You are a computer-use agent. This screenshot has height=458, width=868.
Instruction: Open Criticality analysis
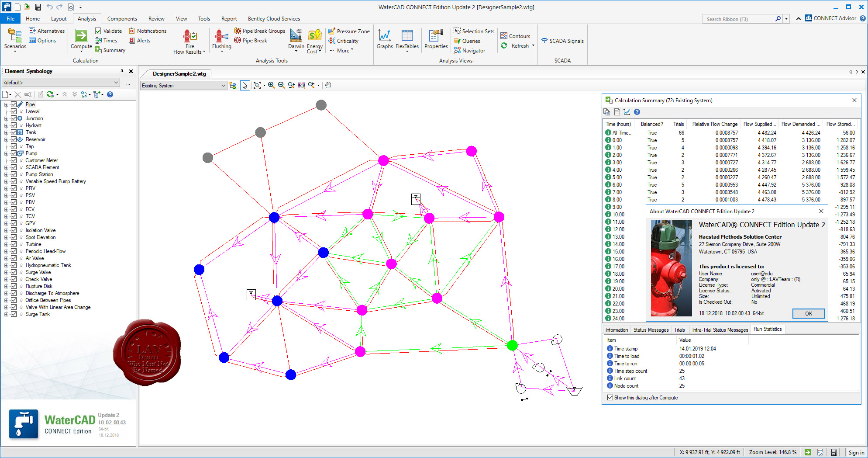(344, 41)
